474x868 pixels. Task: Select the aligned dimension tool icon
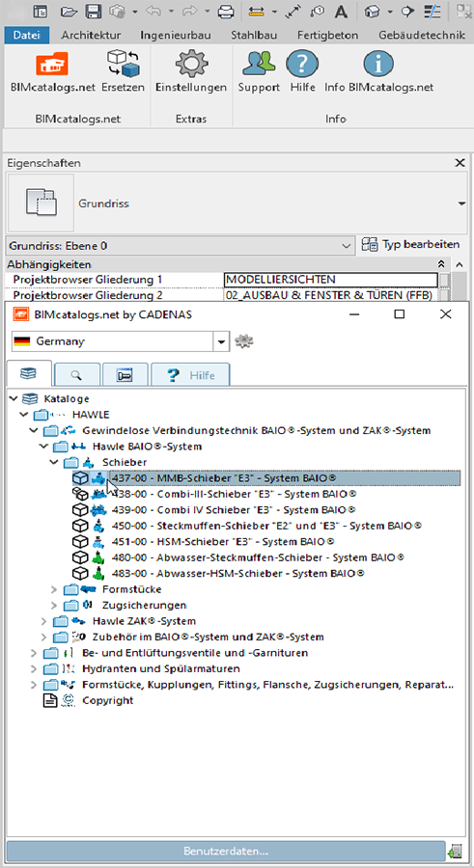click(294, 11)
